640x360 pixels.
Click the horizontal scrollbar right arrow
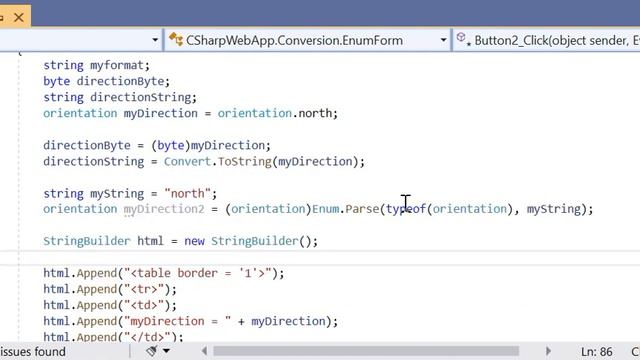(x=548, y=351)
